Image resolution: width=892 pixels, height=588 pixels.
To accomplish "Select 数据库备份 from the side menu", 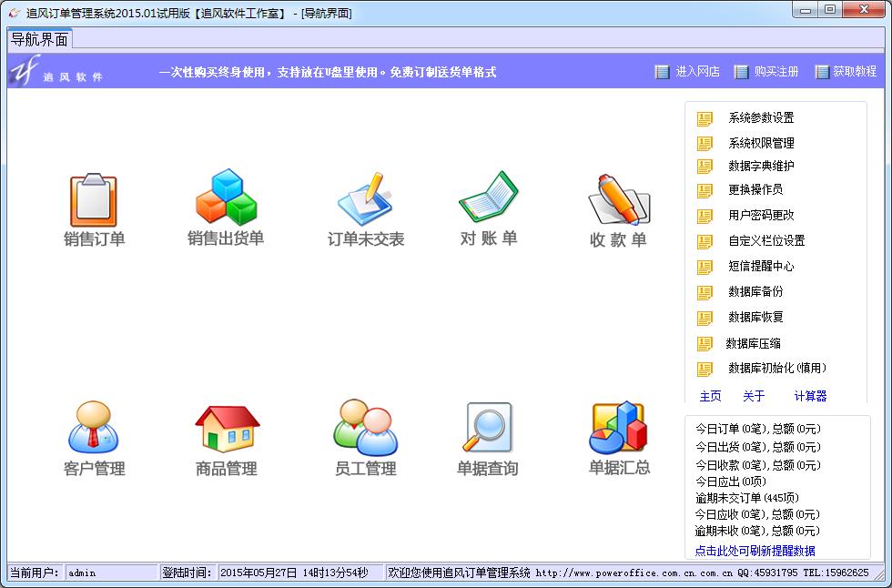I will tap(755, 291).
